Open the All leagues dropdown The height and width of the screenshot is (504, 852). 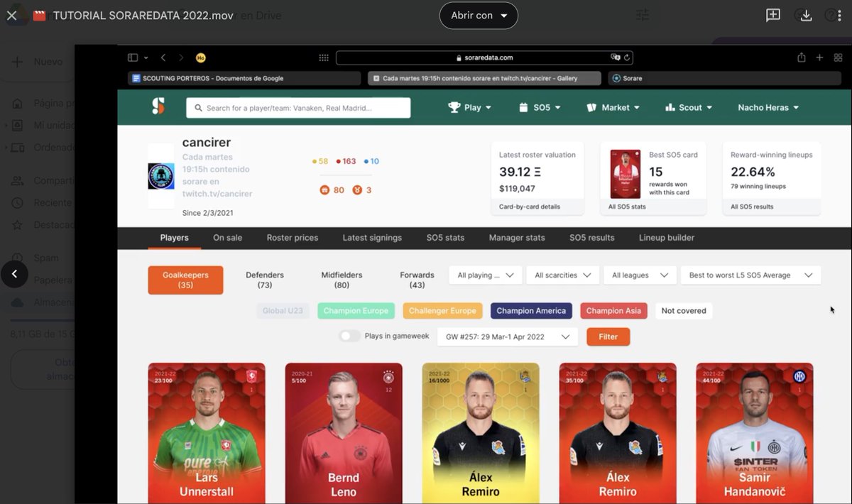[x=640, y=275]
